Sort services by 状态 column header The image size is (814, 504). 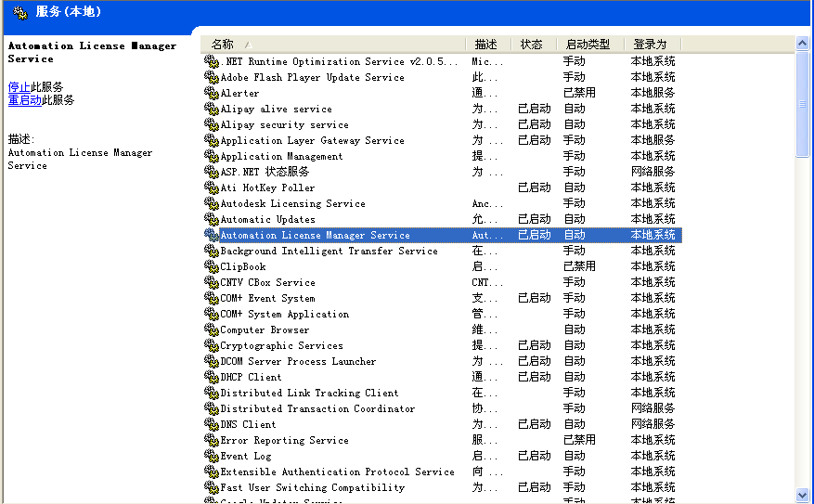(x=532, y=45)
